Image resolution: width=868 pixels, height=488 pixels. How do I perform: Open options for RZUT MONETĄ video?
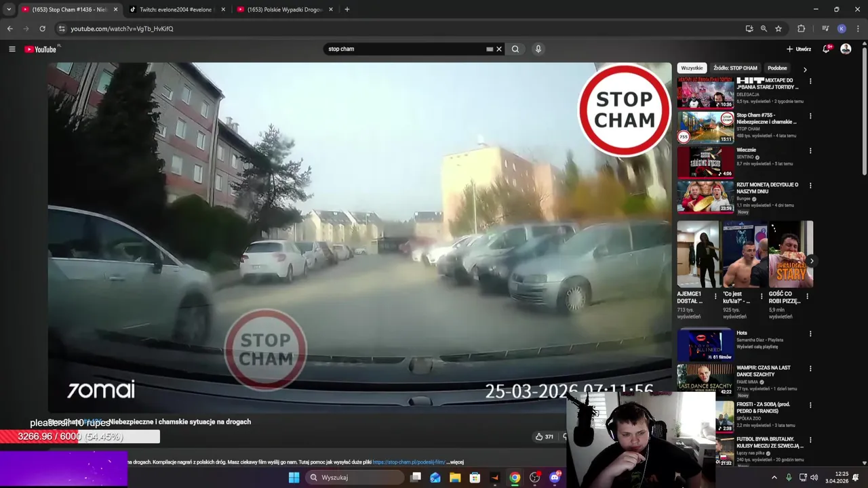[810, 185]
